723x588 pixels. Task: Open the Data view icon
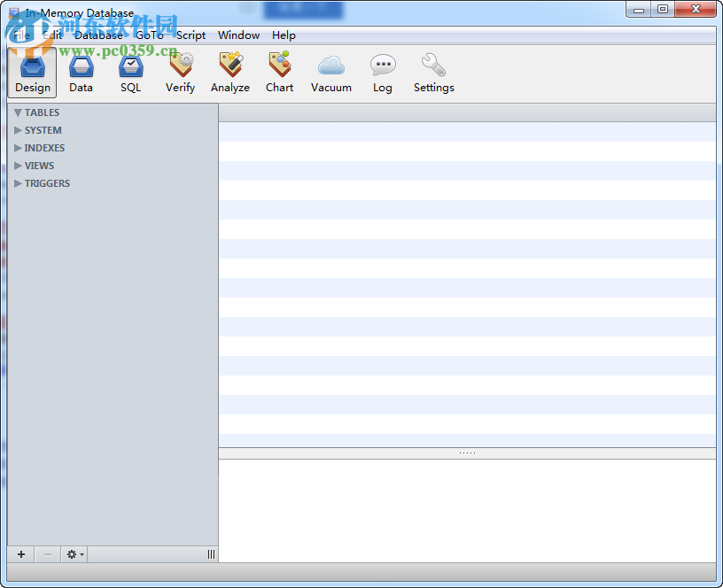coord(81,71)
